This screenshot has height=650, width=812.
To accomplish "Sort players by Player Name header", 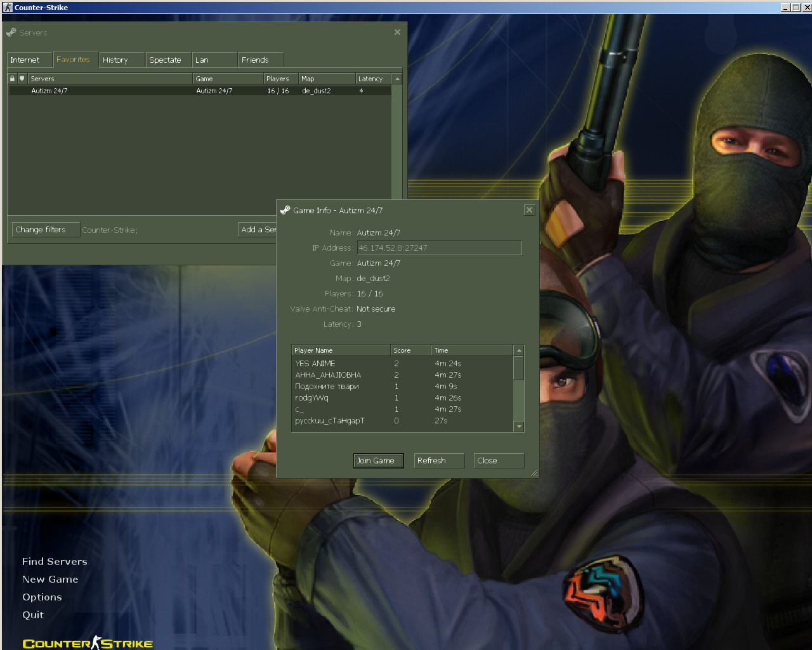I will [x=341, y=350].
